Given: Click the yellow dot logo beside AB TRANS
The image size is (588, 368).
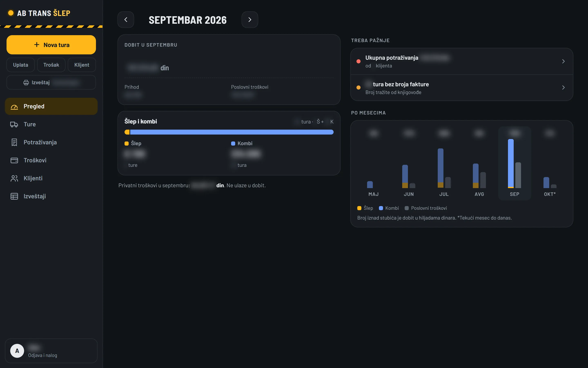Looking at the screenshot, I should [11, 13].
